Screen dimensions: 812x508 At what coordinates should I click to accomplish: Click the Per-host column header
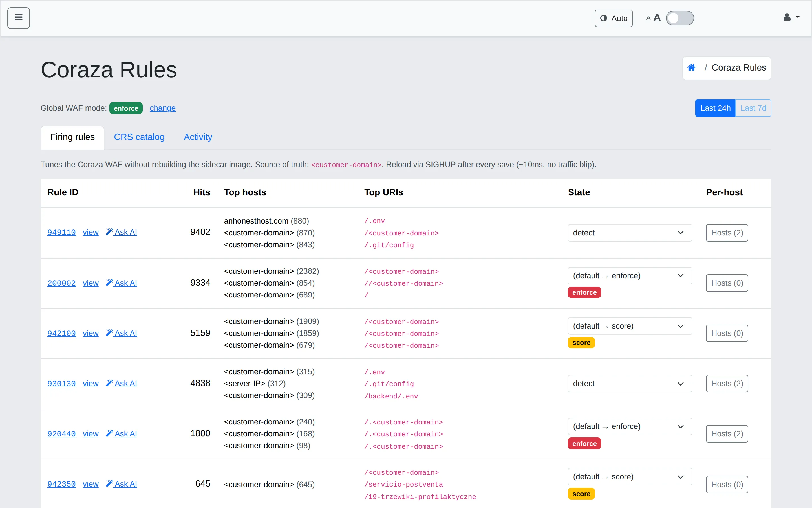[724, 192]
